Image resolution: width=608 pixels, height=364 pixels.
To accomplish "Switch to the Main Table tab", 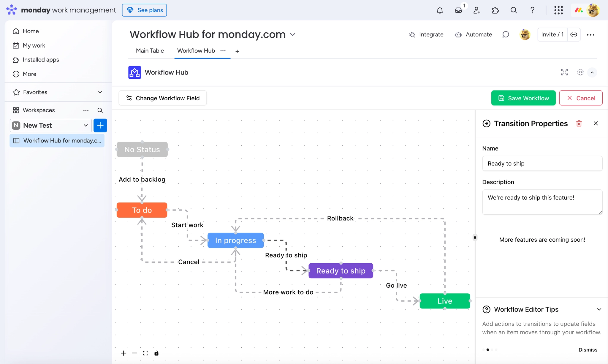I will click(150, 51).
